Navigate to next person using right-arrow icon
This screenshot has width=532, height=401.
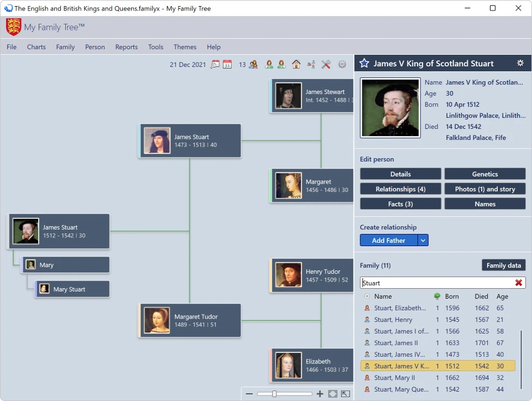[281, 65]
